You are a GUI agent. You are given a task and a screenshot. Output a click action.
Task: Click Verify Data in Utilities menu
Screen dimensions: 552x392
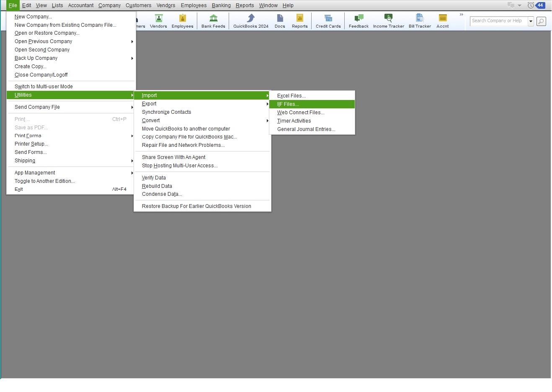pos(154,178)
